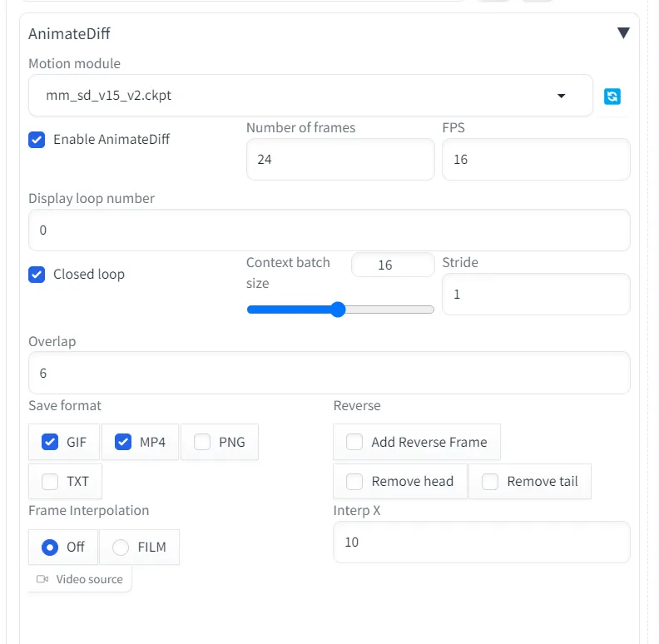Click the Motion module dropdown arrow
The width and height of the screenshot is (659, 644).
(x=561, y=96)
